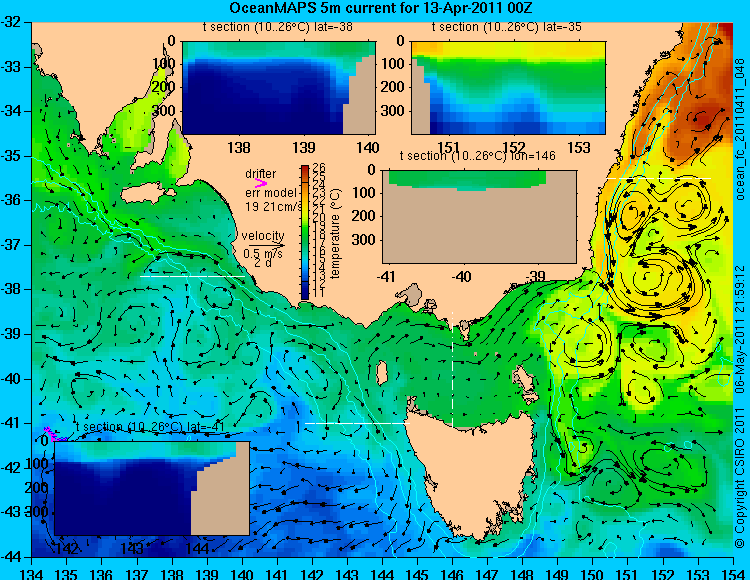The height and width of the screenshot is (580, 750).
Task: Click the '137' main longitude axis label
Action: [137, 573]
